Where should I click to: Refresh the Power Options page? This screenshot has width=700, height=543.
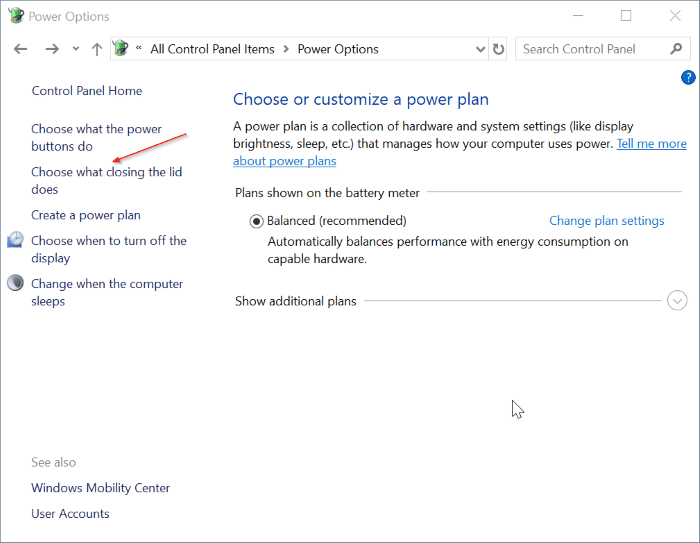click(498, 49)
